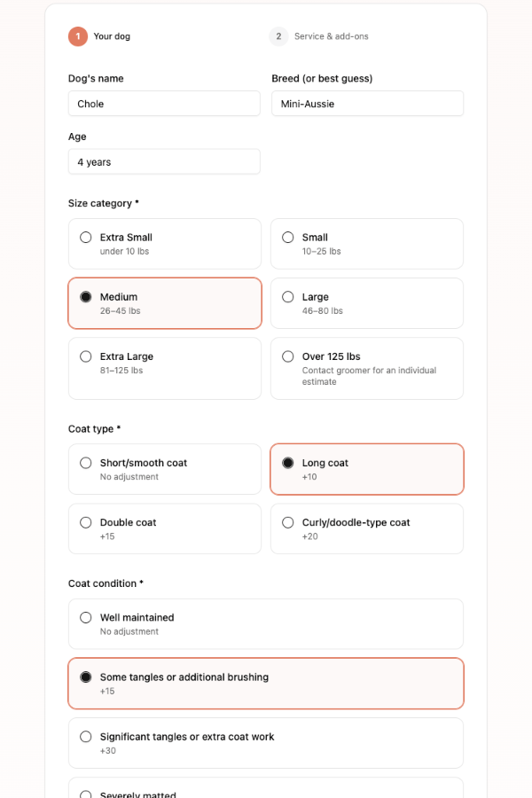
Task: Select Medium 26–45 lbs size
Action: point(164,303)
